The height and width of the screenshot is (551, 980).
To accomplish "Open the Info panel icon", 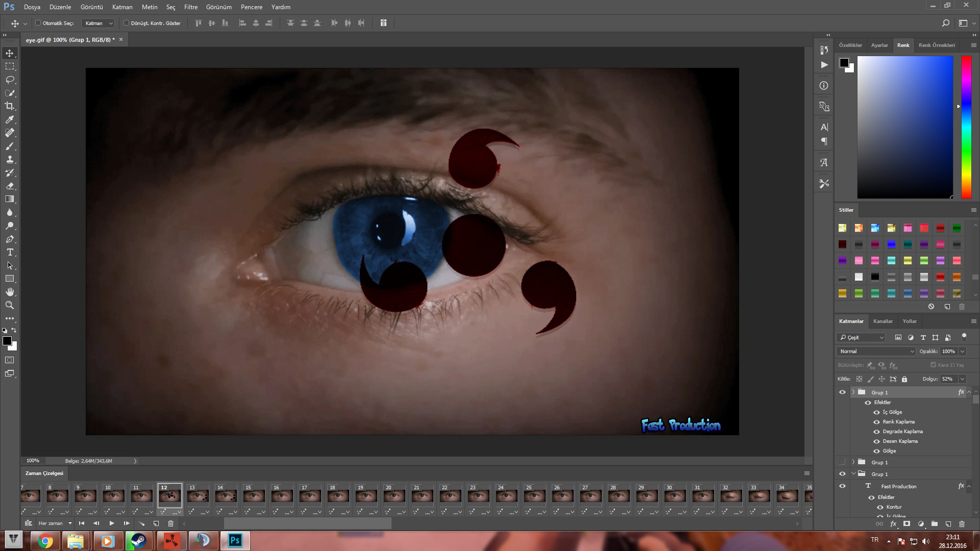I will click(824, 86).
